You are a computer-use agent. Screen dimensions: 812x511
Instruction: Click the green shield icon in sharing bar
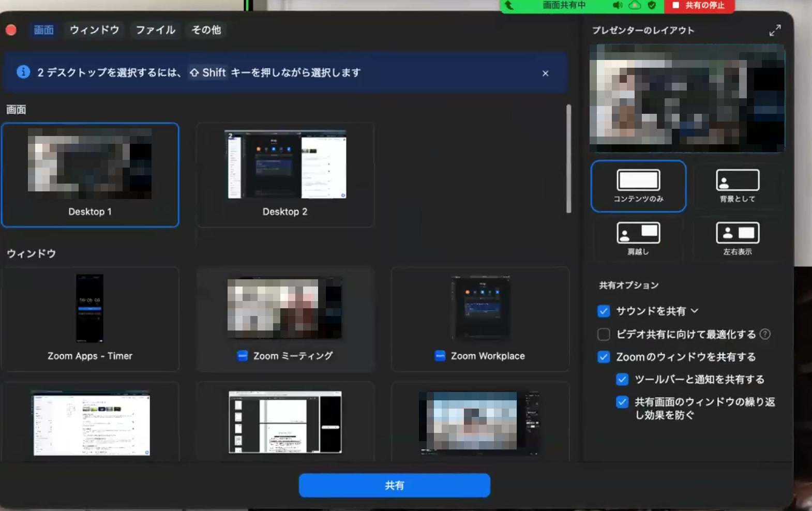coord(652,5)
